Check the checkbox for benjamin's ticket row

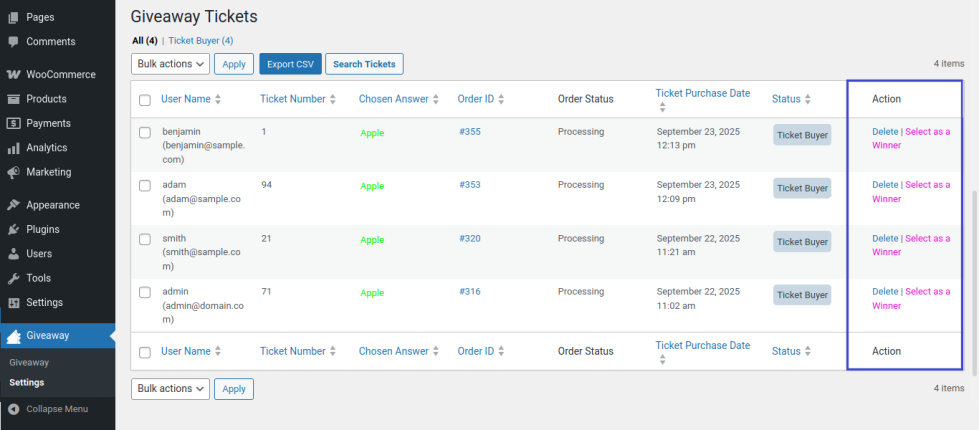click(x=145, y=132)
